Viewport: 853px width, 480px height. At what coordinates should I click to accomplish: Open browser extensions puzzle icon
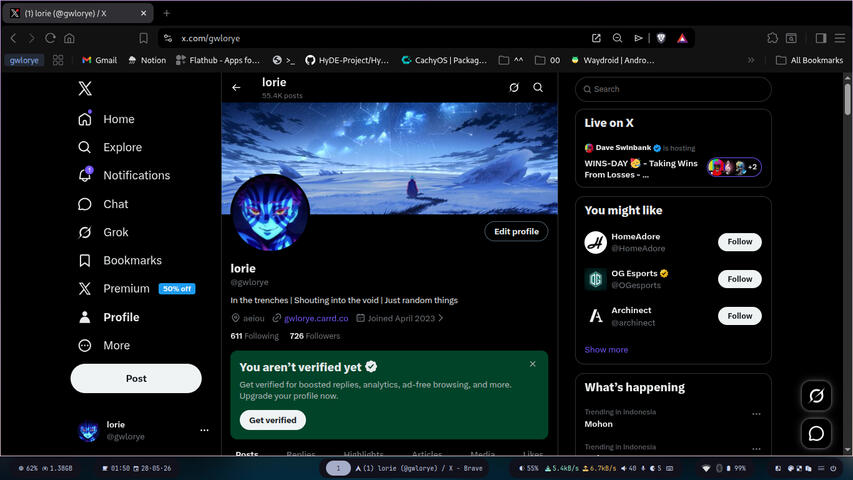point(772,38)
